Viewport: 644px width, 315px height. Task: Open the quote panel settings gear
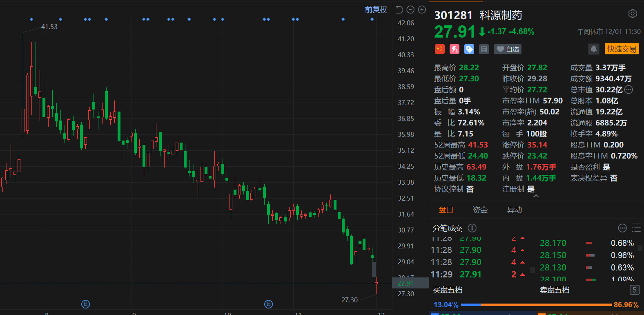click(632, 14)
